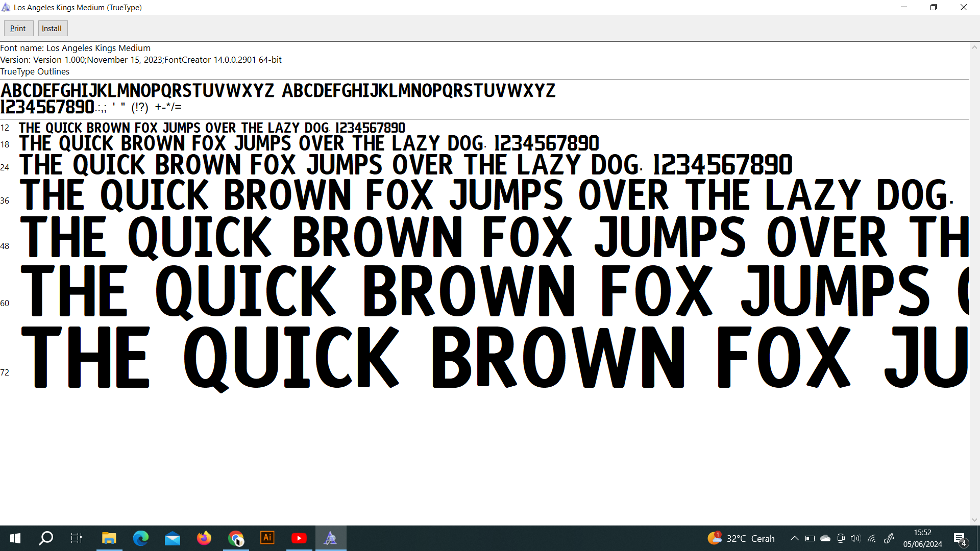Open Windows Start menu
Viewport: 980px width, 551px height.
[x=15, y=538]
